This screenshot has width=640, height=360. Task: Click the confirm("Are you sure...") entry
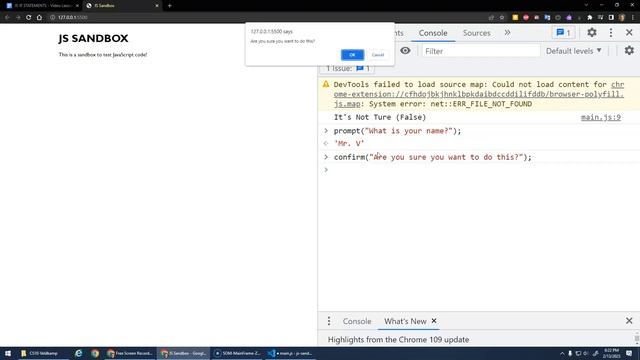433,157
